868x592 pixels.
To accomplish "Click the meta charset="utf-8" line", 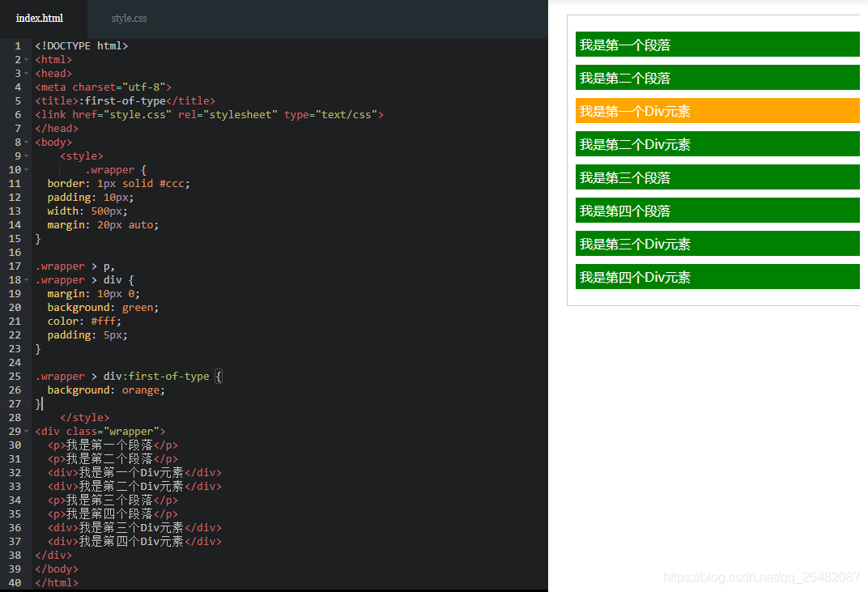I will tap(104, 87).
